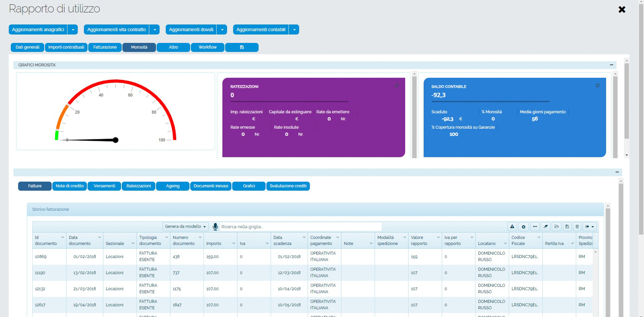The width and height of the screenshot is (644, 317).
Task: Click the Aggiornamenti contabili button
Action: click(x=261, y=30)
